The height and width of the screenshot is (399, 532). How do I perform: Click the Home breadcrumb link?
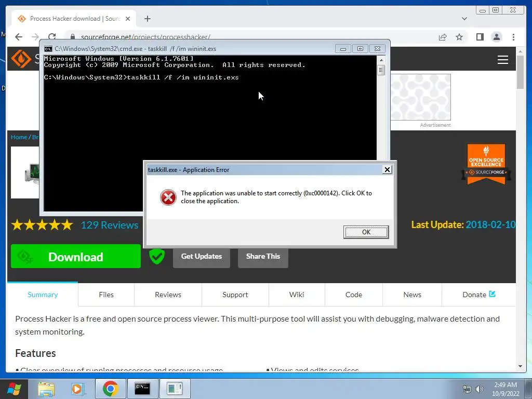click(x=19, y=137)
